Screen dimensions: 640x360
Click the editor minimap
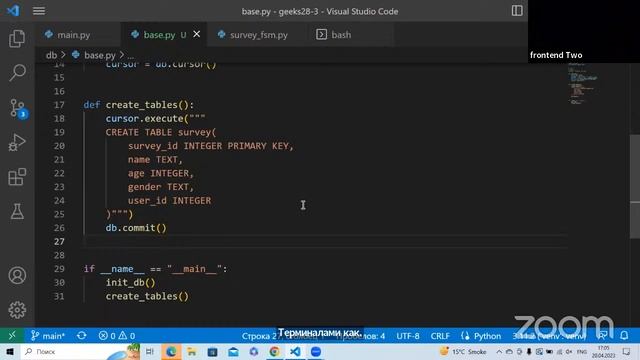click(584, 84)
